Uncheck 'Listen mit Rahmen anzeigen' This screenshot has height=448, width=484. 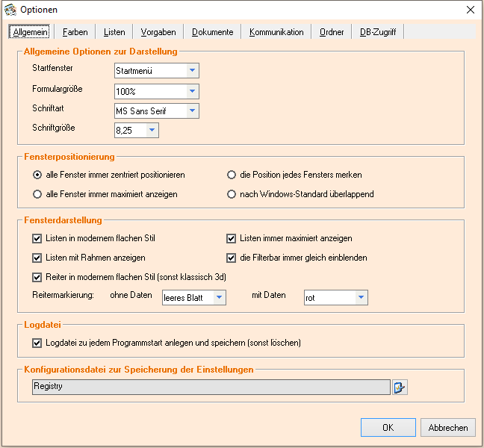pos(37,258)
